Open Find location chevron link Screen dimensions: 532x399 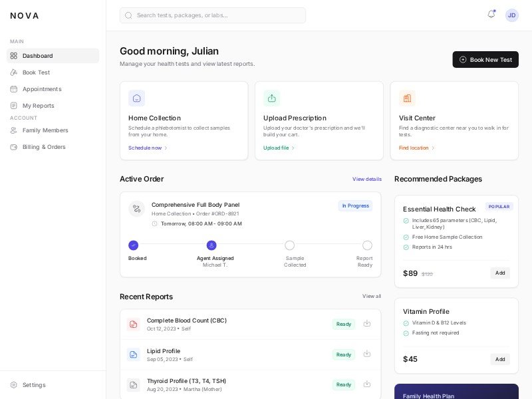tap(417, 148)
